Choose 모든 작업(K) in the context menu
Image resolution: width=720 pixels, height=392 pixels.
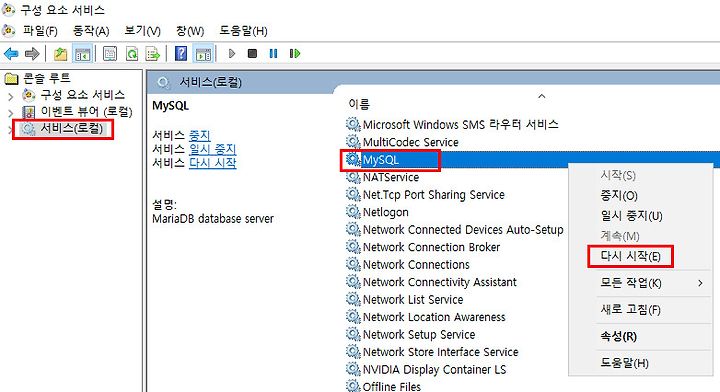coord(641,283)
